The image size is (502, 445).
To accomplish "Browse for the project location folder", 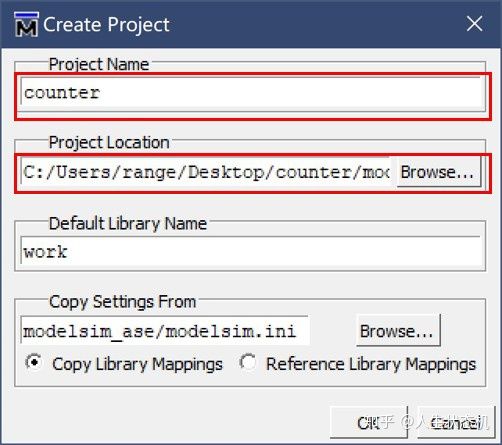I will tap(438, 172).
